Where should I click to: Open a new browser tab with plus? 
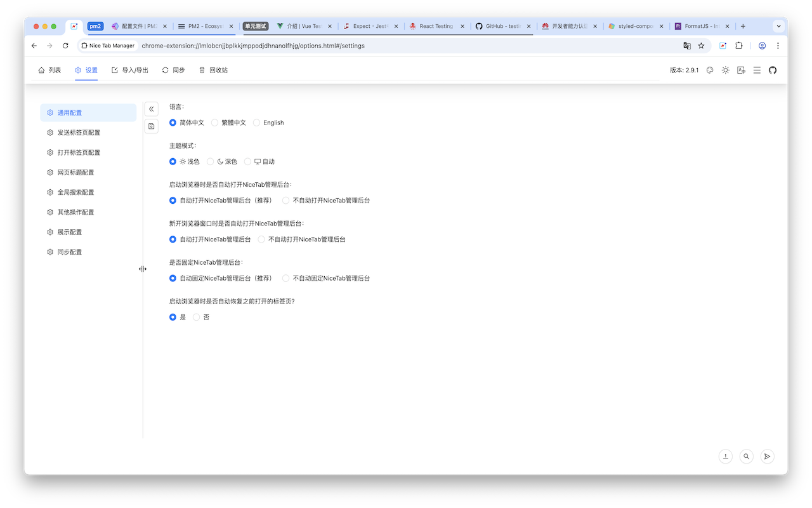pyautogui.click(x=743, y=26)
